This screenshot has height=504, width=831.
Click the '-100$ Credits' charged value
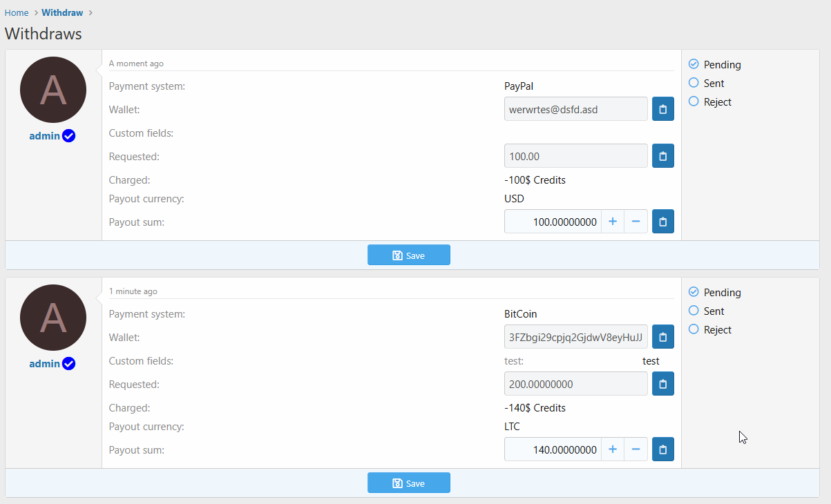pos(535,180)
